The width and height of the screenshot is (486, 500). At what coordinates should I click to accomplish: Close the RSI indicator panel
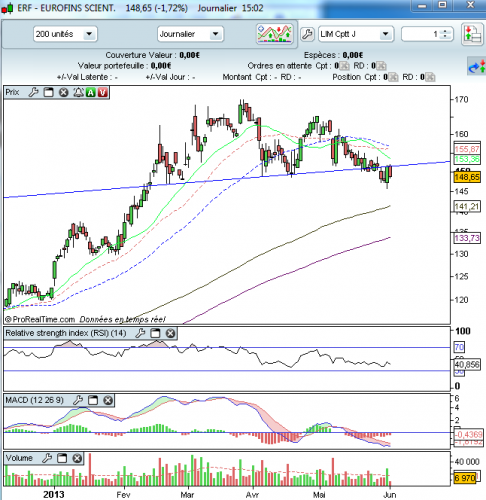pyautogui.click(x=170, y=333)
